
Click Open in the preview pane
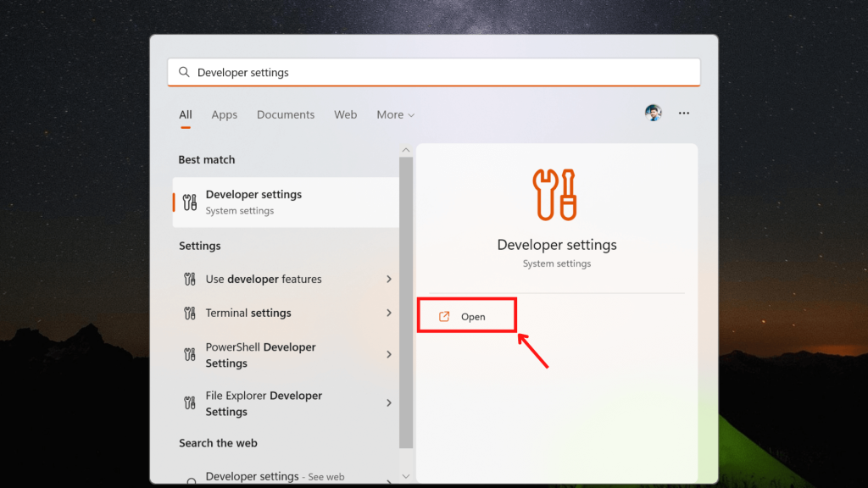coord(467,317)
